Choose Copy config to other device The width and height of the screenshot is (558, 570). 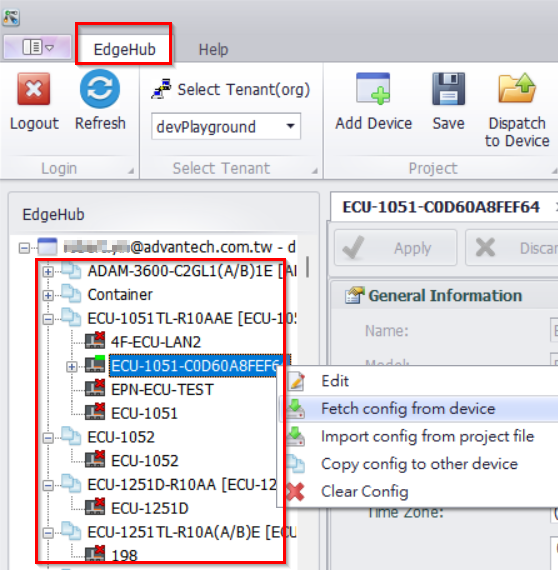[x=418, y=464]
